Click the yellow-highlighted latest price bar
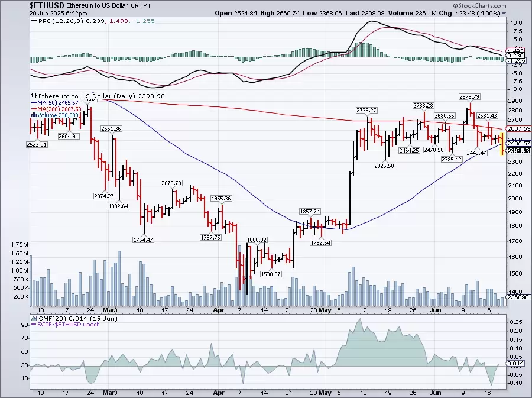 (502, 144)
